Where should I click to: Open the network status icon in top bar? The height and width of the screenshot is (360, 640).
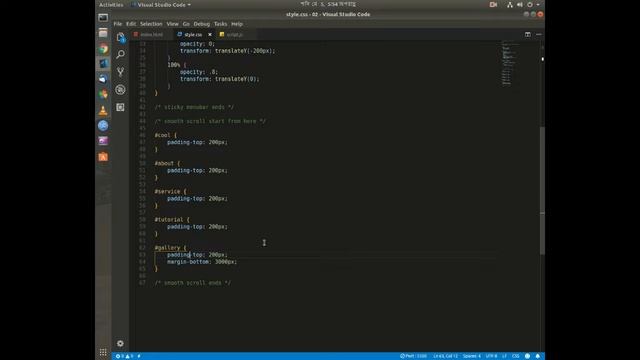(510, 5)
